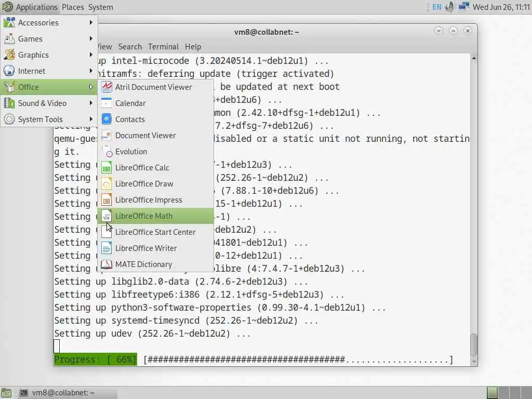Open the Terminal menu in menubar
The width and height of the screenshot is (532, 399).
click(163, 46)
